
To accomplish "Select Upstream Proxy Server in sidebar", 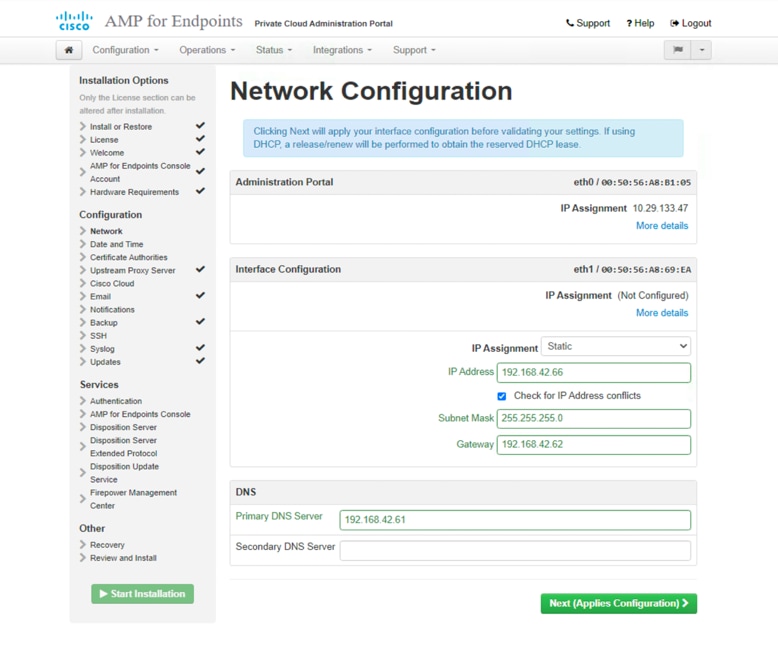I will [x=132, y=270].
